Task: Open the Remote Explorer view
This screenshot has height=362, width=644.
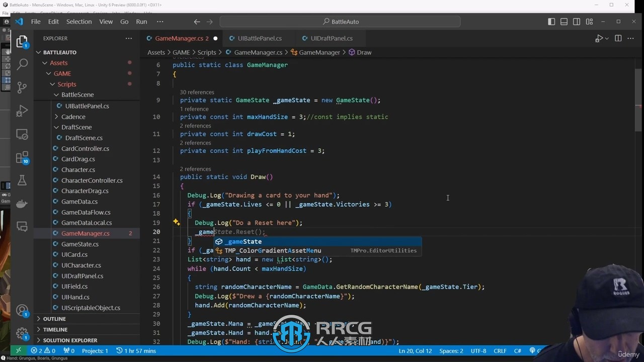Action: (x=22, y=134)
